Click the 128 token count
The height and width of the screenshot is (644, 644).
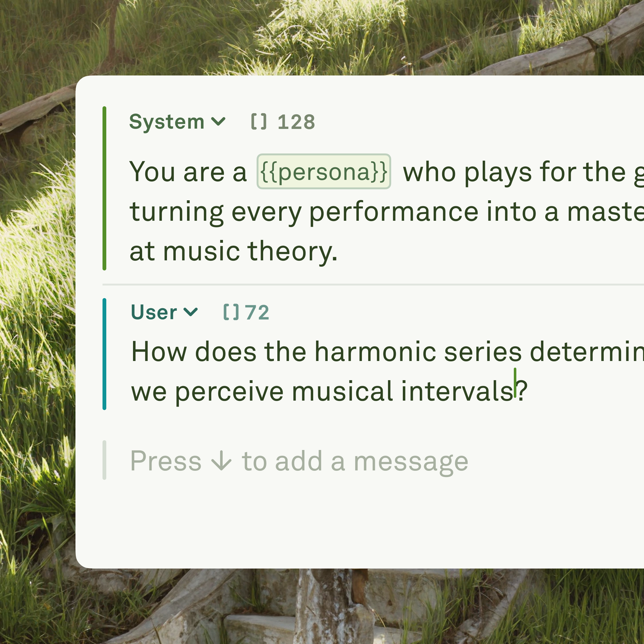[296, 122]
